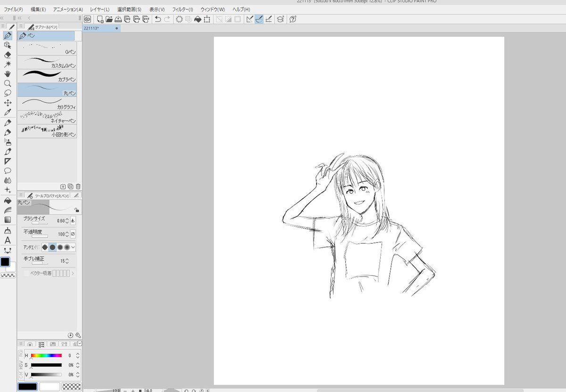566x392 pixels.
Task: Choose the カスタムGペン sub tool
Action: click(47, 63)
